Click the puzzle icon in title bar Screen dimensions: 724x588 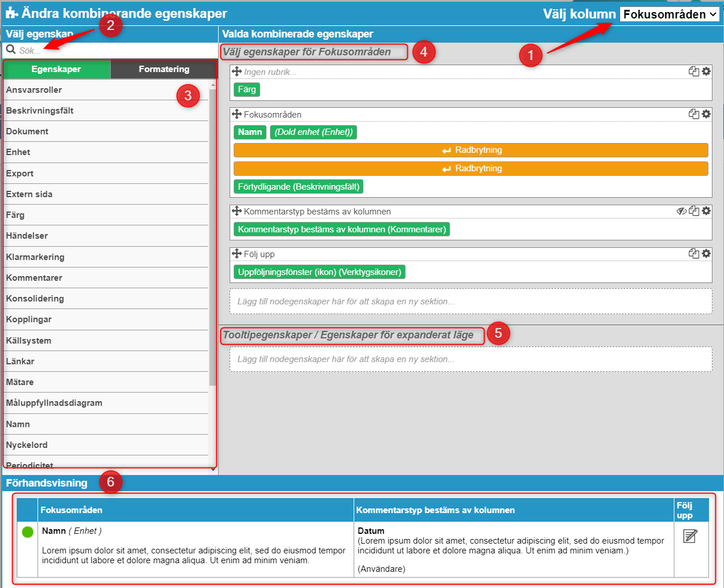tap(12, 13)
